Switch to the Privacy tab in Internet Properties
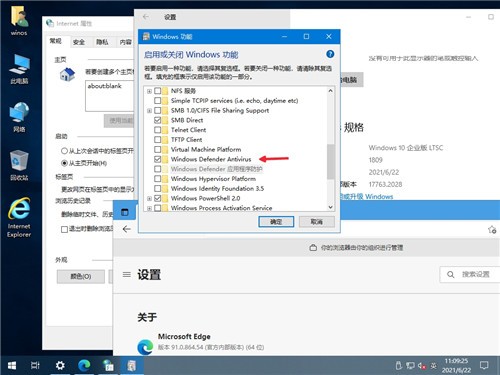The height and width of the screenshot is (375, 500). click(x=102, y=42)
